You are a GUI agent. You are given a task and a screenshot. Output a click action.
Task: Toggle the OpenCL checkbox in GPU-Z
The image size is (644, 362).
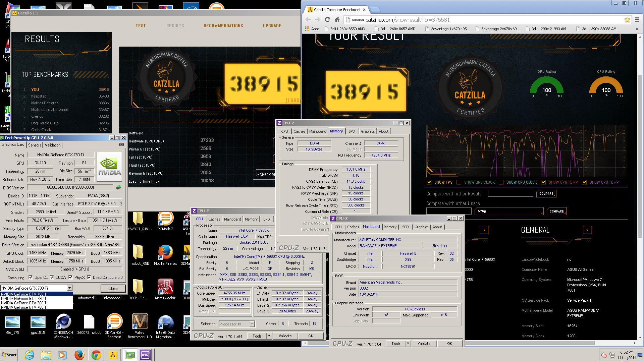click(x=31, y=277)
